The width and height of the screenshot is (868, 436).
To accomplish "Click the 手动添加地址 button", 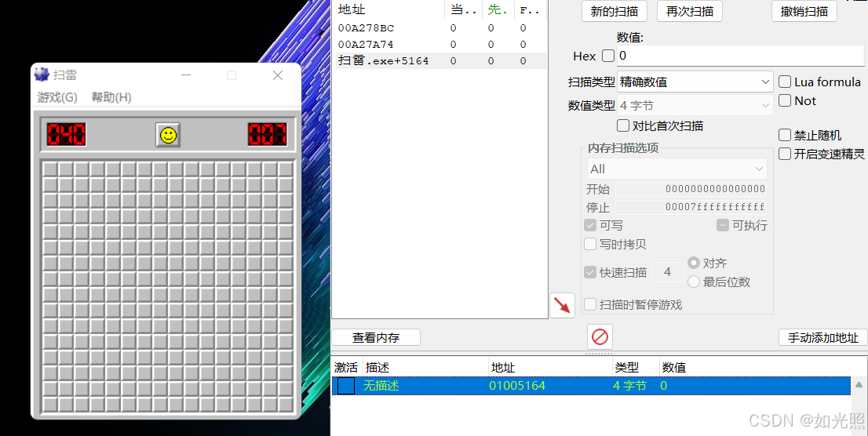I will click(823, 337).
